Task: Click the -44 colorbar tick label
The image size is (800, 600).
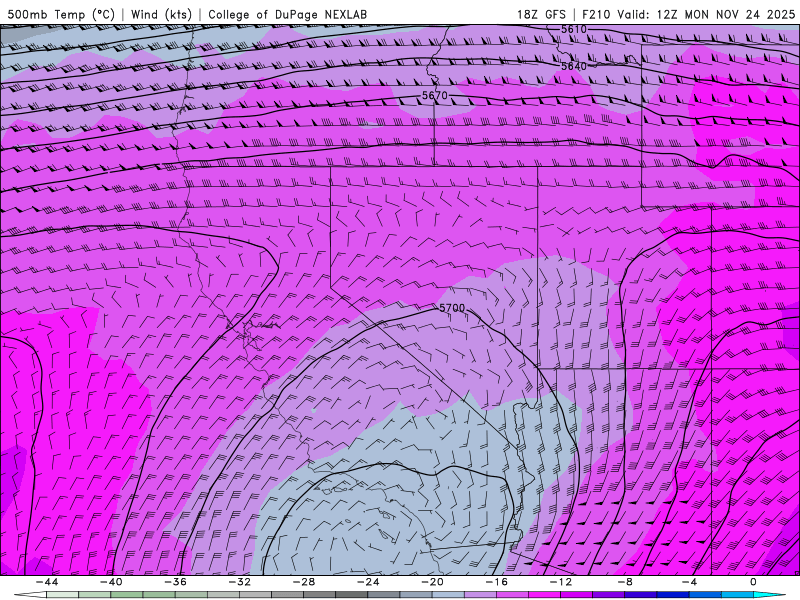Action: [x=46, y=582]
